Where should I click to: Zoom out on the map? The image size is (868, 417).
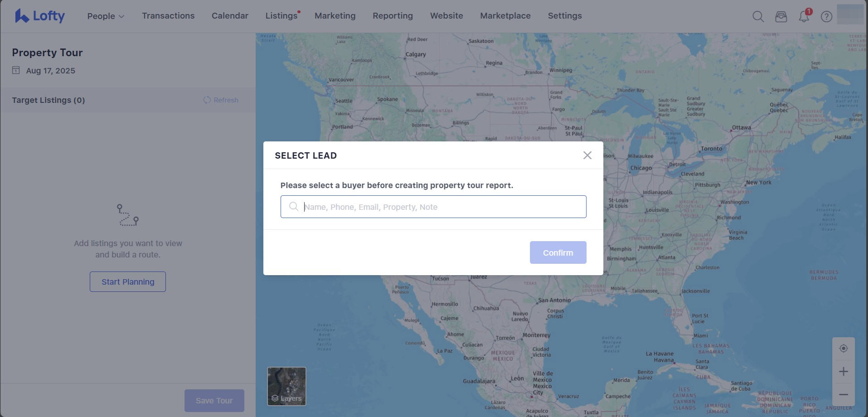843,394
